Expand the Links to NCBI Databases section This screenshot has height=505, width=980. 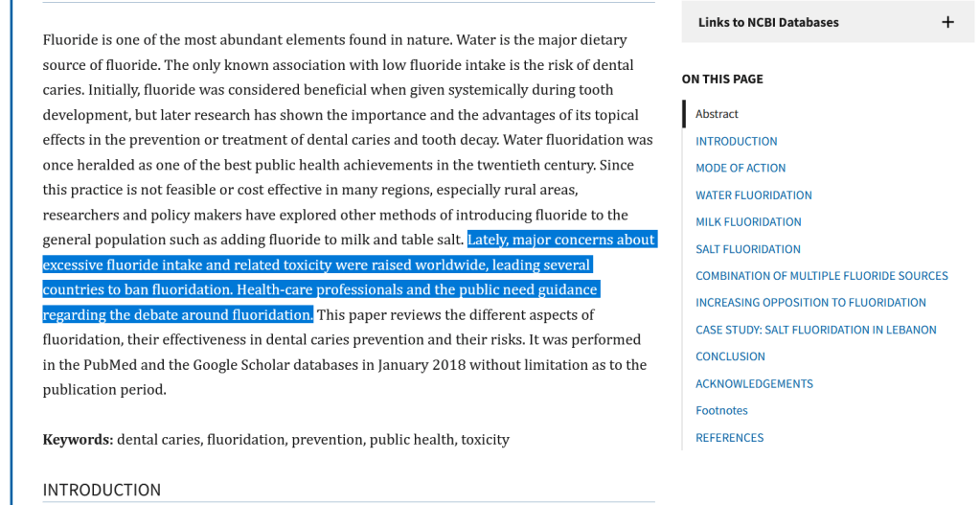tap(767, 22)
